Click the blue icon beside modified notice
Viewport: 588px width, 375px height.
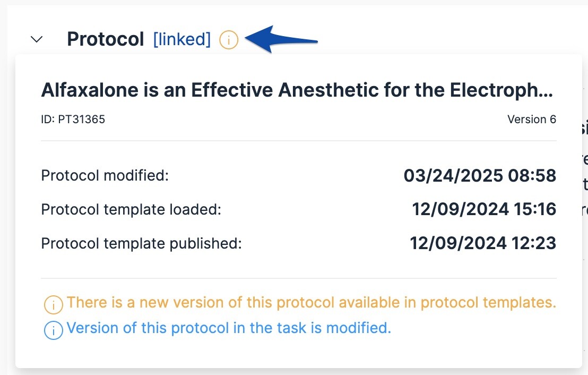(x=53, y=330)
